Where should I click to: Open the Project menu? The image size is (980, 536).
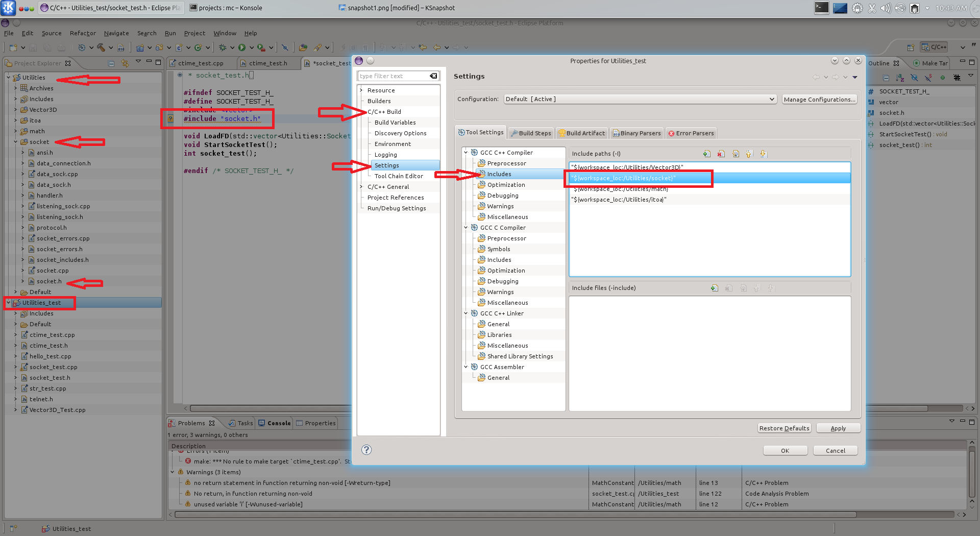194,33
